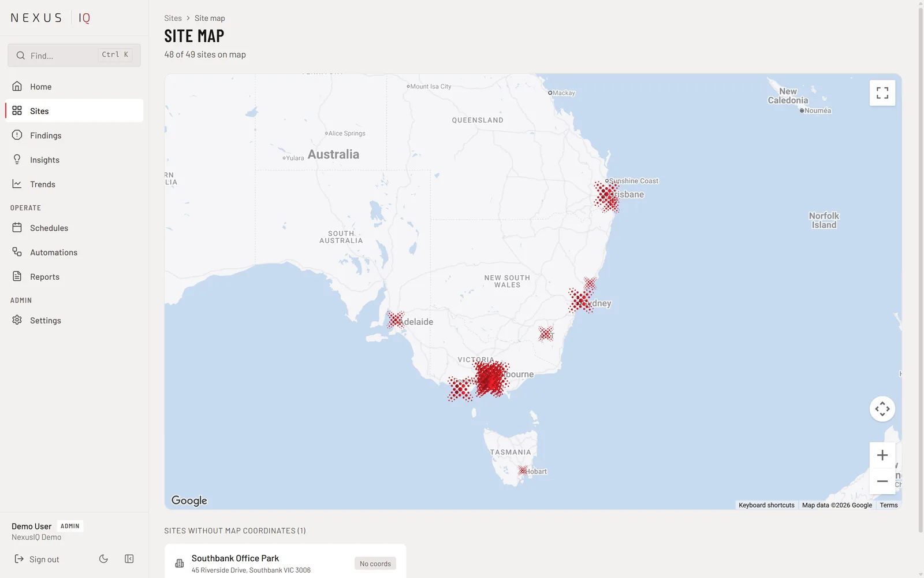Click the Home icon in sidebar
The image size is (924, 578).
point(17,86)
